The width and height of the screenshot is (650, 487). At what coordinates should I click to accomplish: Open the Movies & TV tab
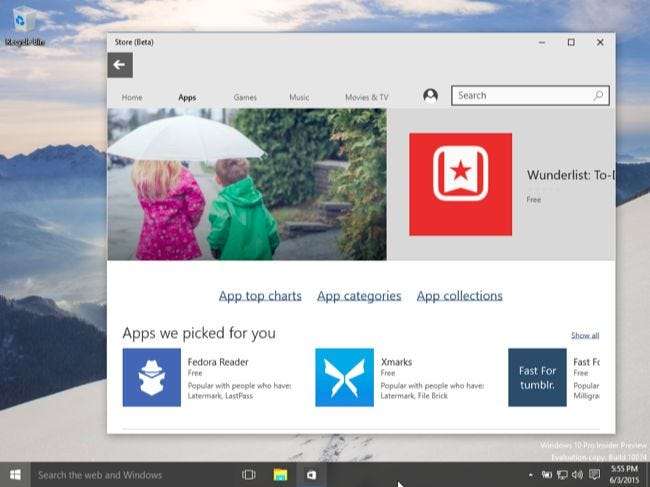point(366,97)
